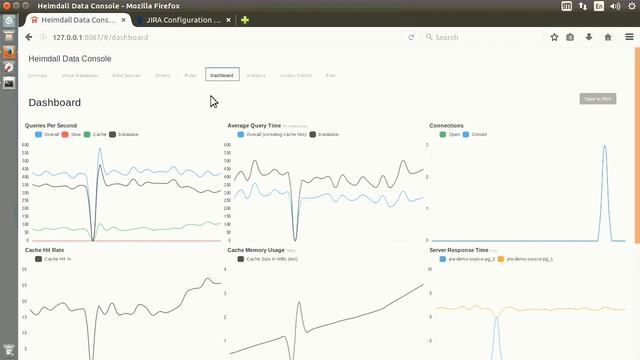Go to the browser home page icon
The height and width of the screenshot is (360, 640).
click(x=608, y=37)
